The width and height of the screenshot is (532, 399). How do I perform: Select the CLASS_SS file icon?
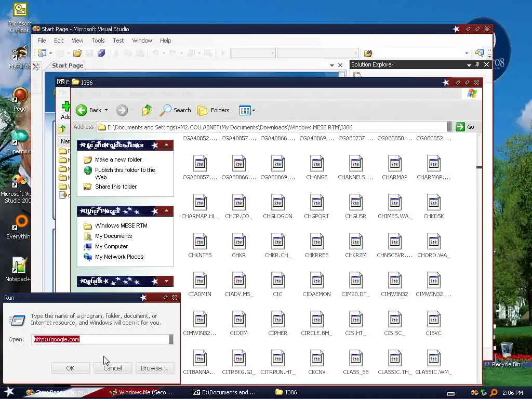355,358
